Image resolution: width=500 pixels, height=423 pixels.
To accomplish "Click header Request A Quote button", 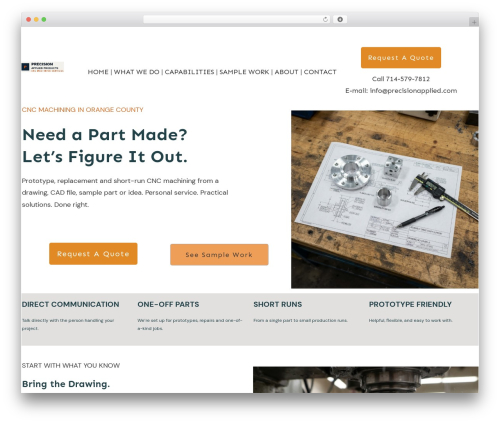I will pyautogui.click(x=401, y=58).
